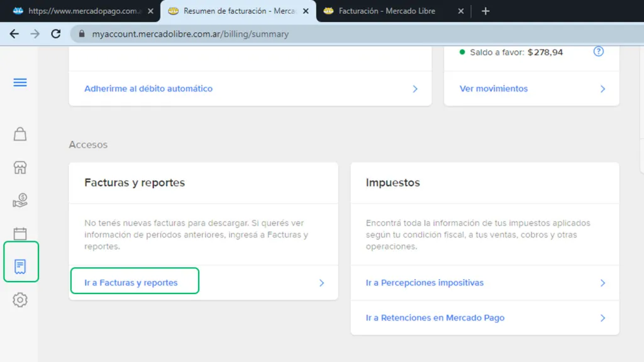Click the help question mark beside Saldo a favor
Image resolution: width=644 pixels, height=362 pixels.
[x=599, y=52]
